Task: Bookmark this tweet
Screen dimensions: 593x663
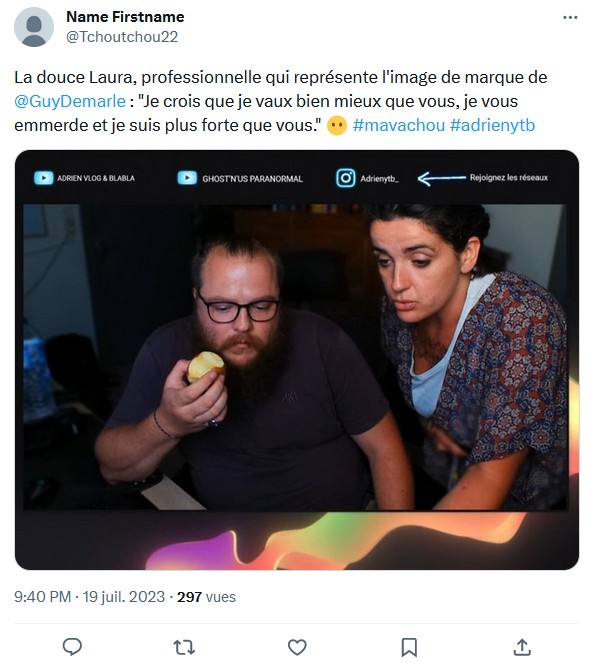Action: [409, 647]
